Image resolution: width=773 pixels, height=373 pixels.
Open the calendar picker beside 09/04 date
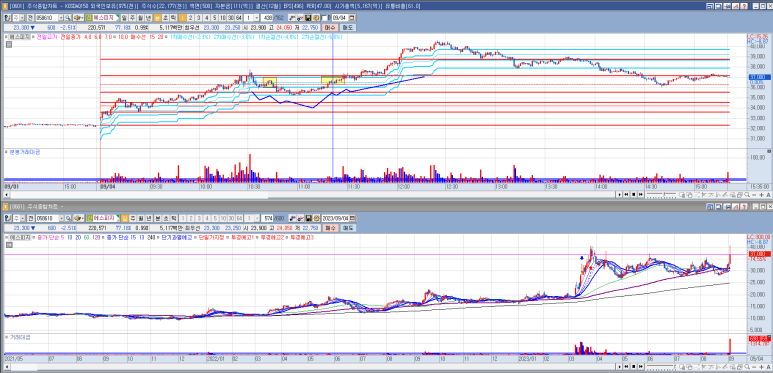tap(351, 17)
